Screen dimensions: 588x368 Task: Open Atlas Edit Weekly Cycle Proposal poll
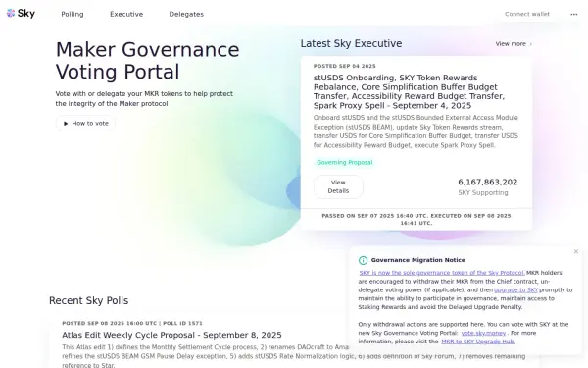tap(171, 335)
